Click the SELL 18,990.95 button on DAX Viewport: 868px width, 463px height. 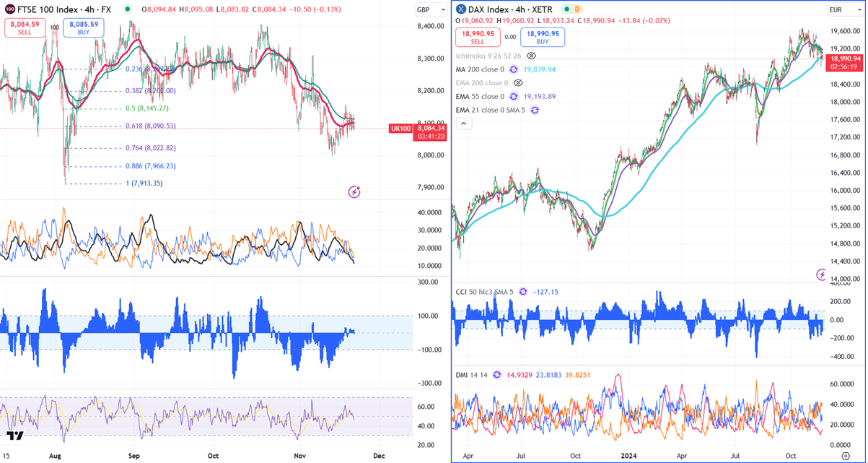pos(478,37)
